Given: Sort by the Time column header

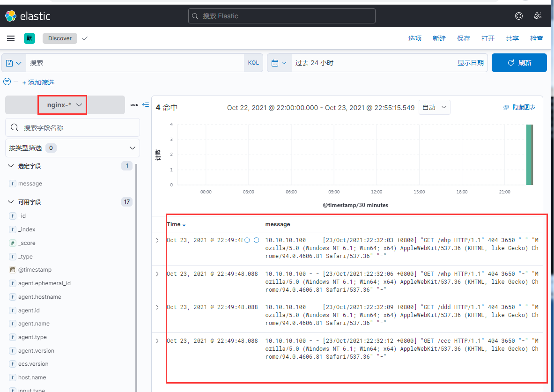Looking at the screenshot, I should [176, 224].
